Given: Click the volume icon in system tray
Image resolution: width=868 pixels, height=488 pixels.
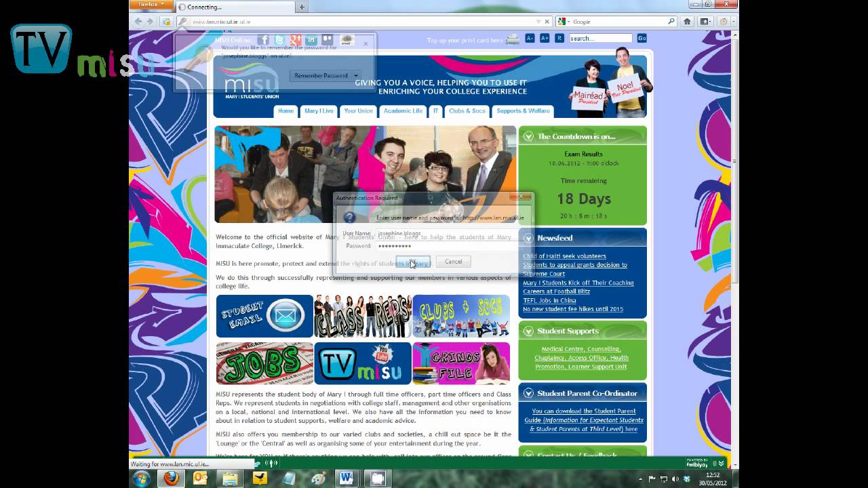Looking at the screenshot, I should tap(675, 479).
